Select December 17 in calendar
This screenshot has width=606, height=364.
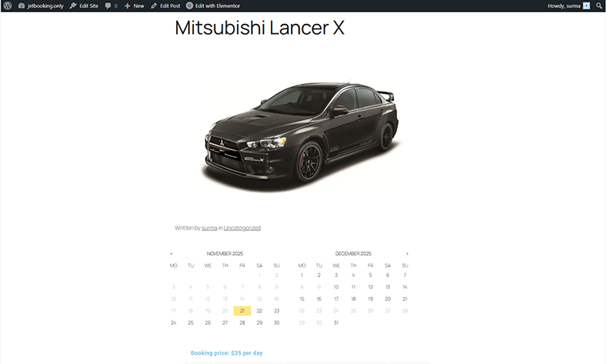tap(336, 299)
